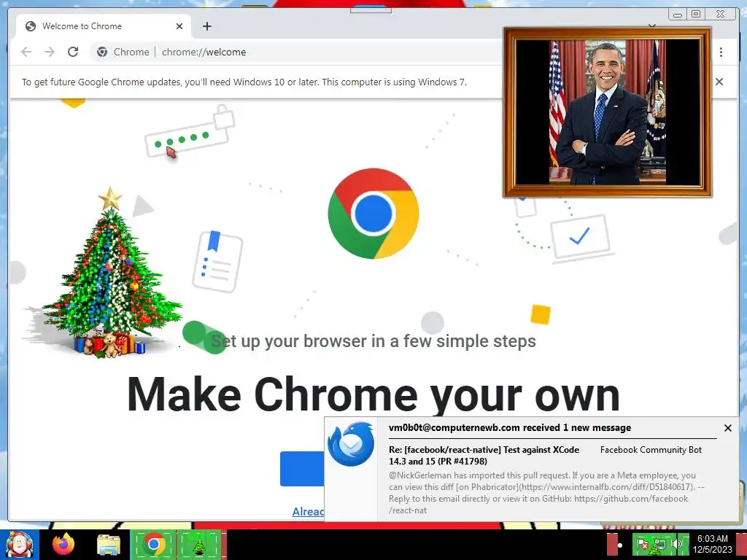
Task: Open the clock showing 6:03 AM
Action: [x=712, y=544]
